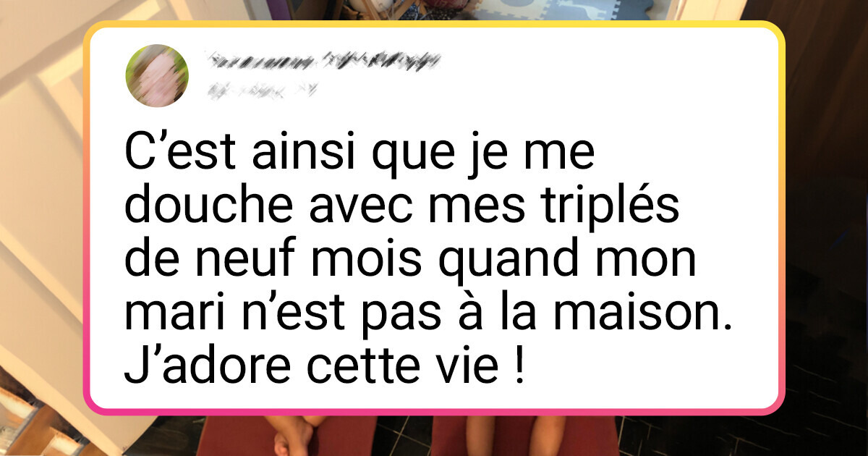Select the line "C'est ainsi que je me"
The height and width of the screenshot is (456, 868).
(x=359, y=157)
